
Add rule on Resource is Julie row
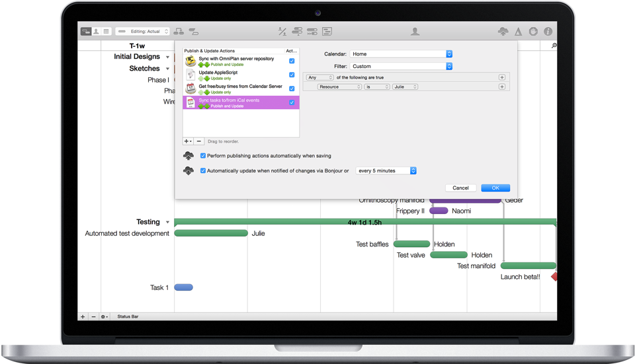[502, 87]
